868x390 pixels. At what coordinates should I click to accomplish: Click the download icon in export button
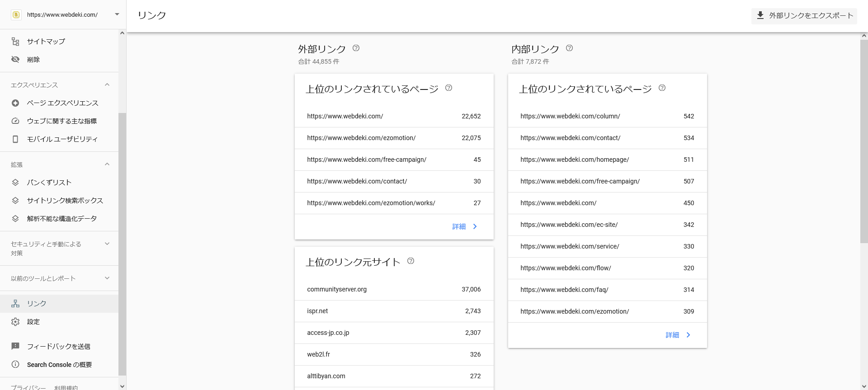tap(760, 15)
